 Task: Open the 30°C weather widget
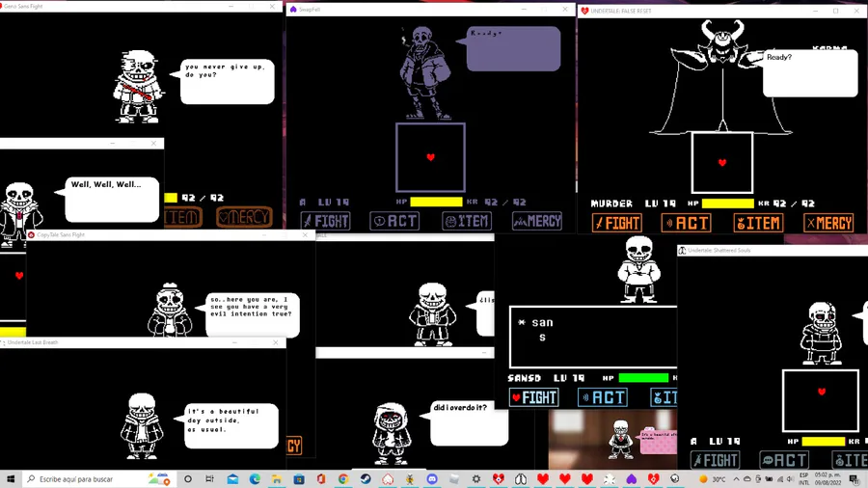tap(713, 479)
